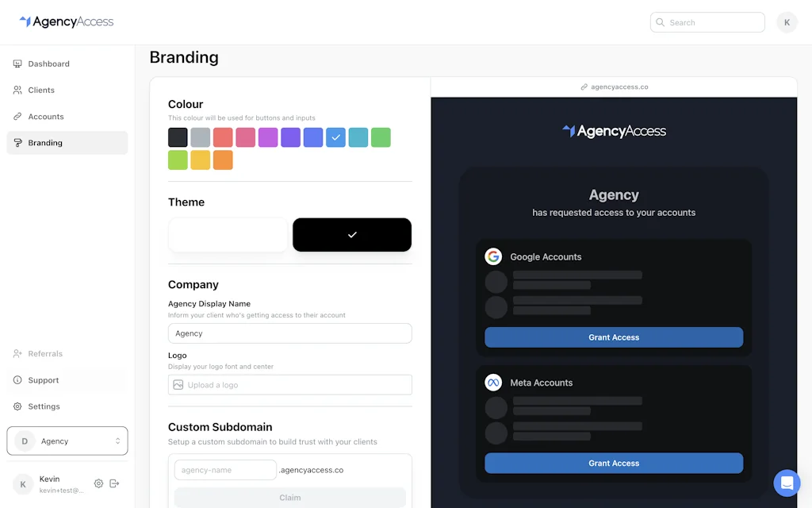Select the Branding paint-roller icon
The image size is (812, 508).
pyautogui.click(x=18, y=143)
